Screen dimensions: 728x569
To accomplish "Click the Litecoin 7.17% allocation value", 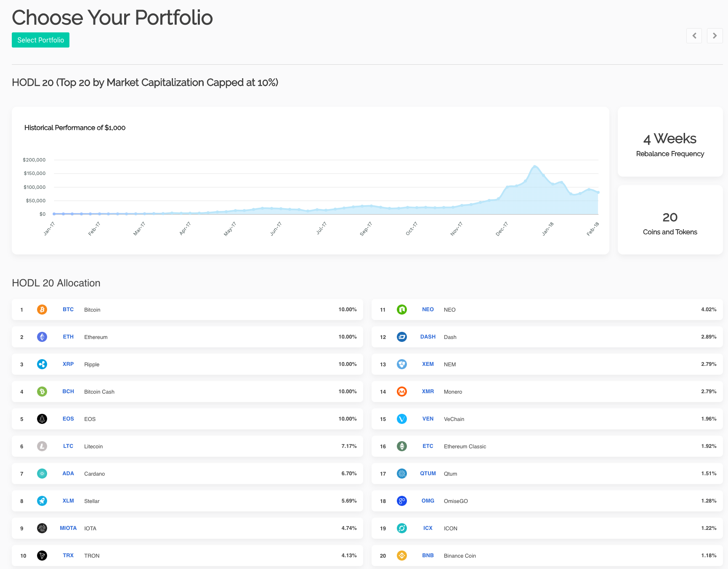I will click(349, 446).
